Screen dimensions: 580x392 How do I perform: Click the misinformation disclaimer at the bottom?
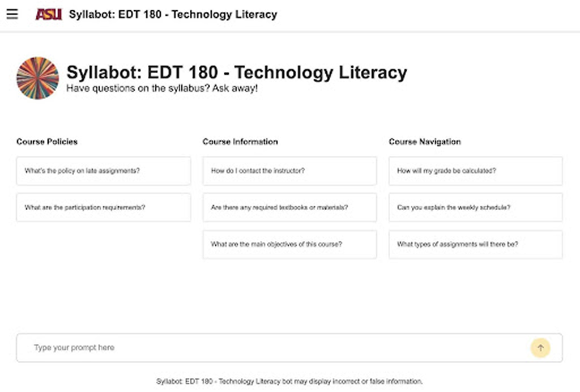point(289,381)
